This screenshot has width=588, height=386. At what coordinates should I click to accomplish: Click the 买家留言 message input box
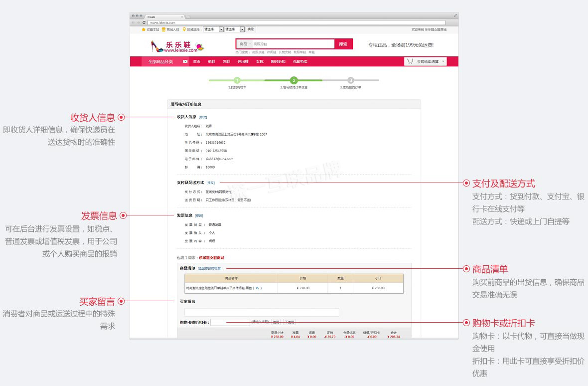pos(262,312)
